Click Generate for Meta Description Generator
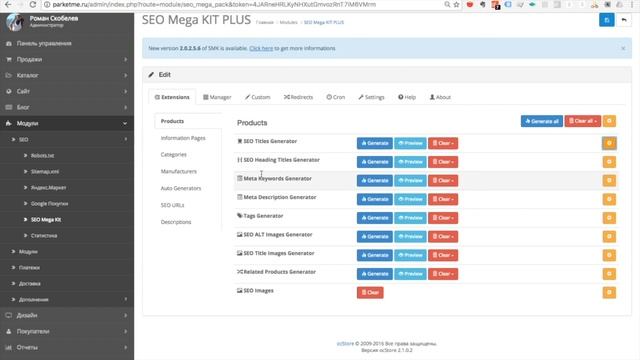 coord(375,199)
